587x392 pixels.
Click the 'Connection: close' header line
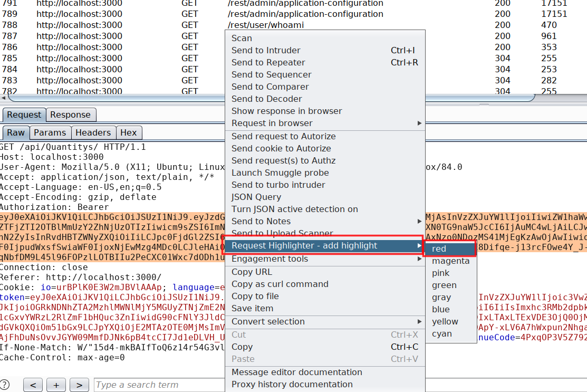coord(44,267)
